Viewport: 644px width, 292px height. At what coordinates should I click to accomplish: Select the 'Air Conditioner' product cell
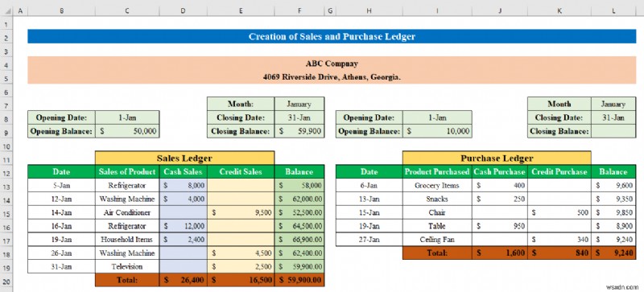click(x=127, y=212)
